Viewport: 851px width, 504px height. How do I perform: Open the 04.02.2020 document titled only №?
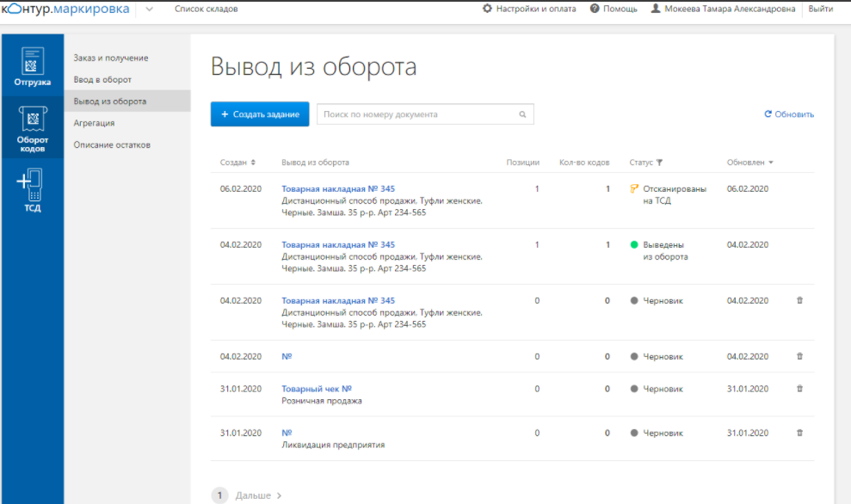[x=287, y=356]
